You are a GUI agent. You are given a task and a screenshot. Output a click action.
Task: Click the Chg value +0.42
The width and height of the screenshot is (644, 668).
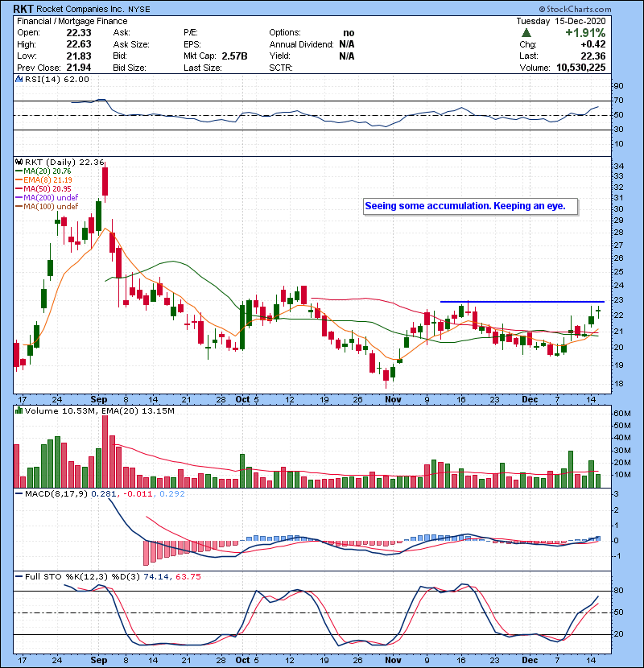coord(592,44)
